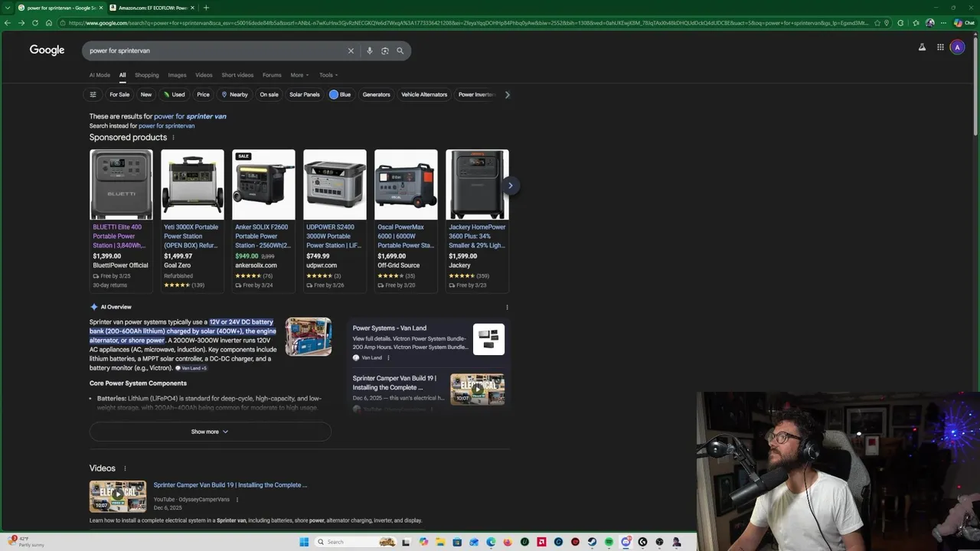
Task: Toggle the Generators filter chip
Action: coord(376,95)
